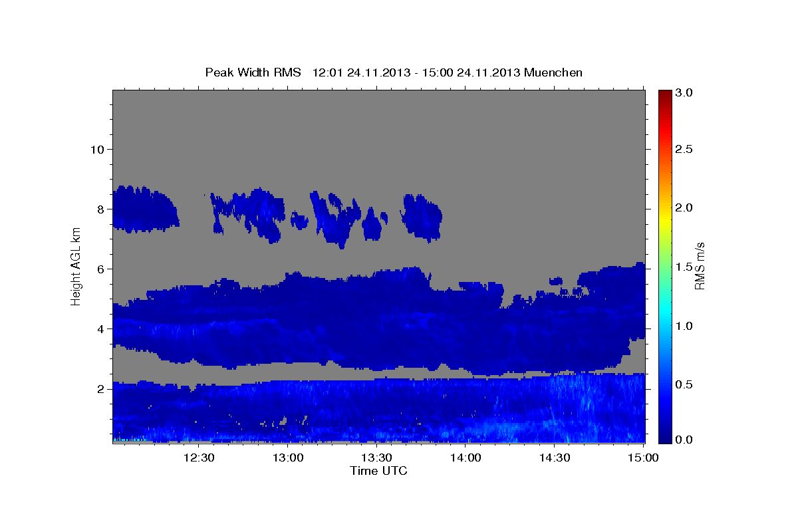Click the colorbar value 2.0
798x532 pixels.
tap(684, 208)
